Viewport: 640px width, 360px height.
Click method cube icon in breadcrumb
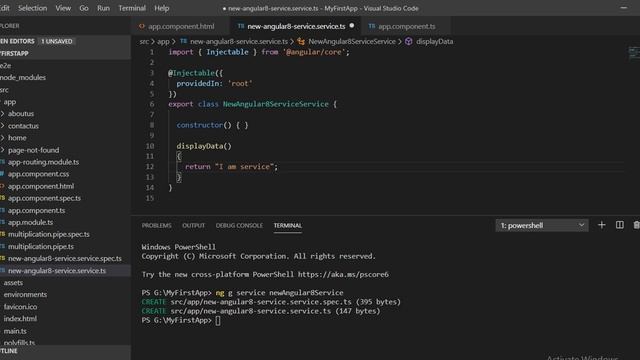pyautogui.click(x=409, y=41)
